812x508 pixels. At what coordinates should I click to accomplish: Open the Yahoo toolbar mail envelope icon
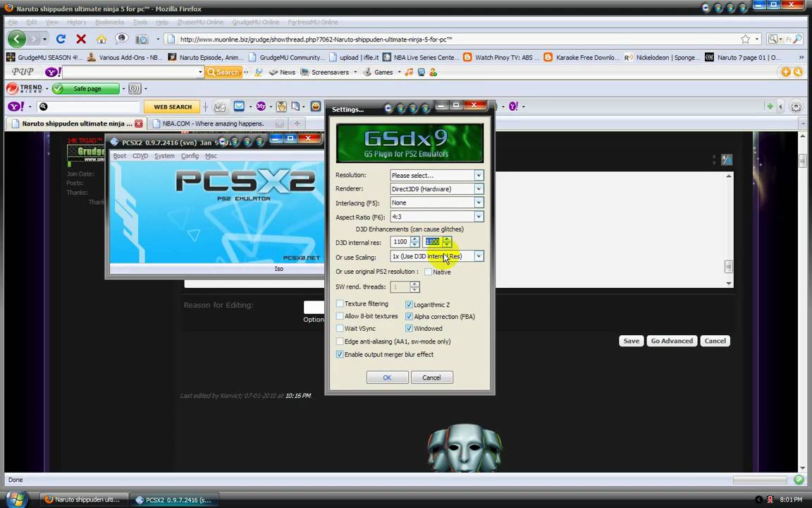239,107
